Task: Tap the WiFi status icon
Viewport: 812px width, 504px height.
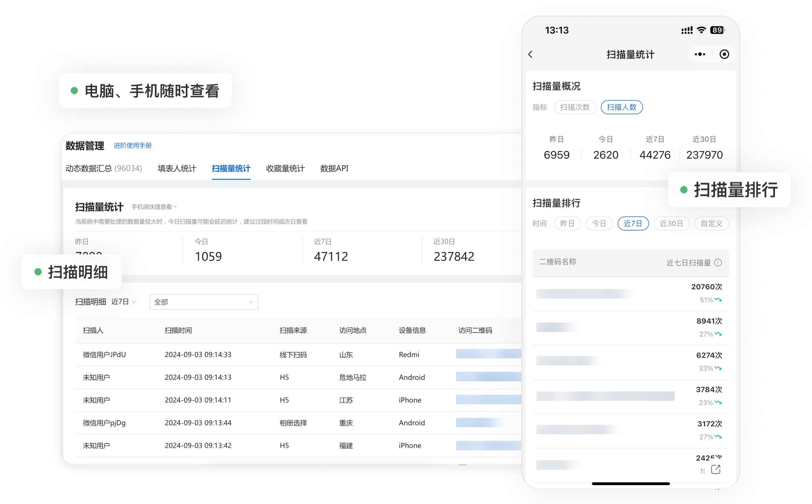Action: [701, 30]
